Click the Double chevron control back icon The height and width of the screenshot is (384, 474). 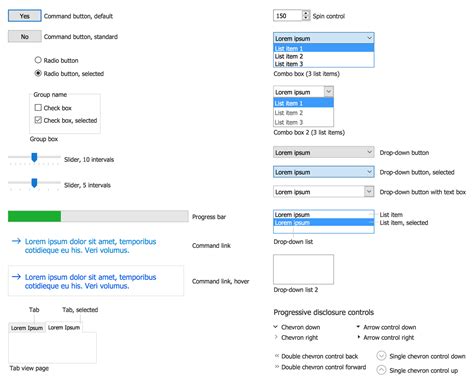(x=277, y=356)
